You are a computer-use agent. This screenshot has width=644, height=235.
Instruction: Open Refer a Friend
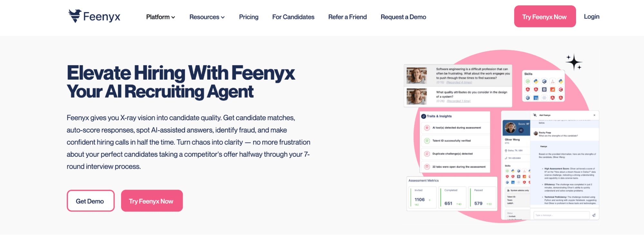point(347,17)
